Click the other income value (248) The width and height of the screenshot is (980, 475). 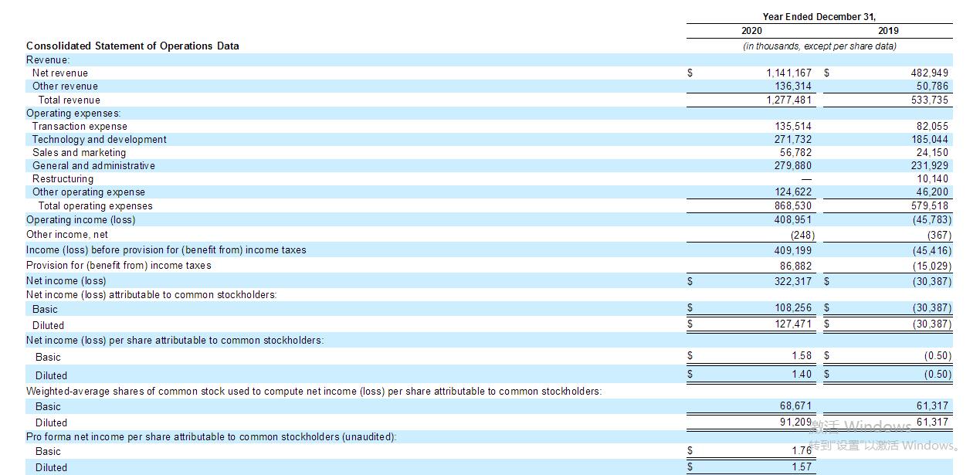(802, 236)
